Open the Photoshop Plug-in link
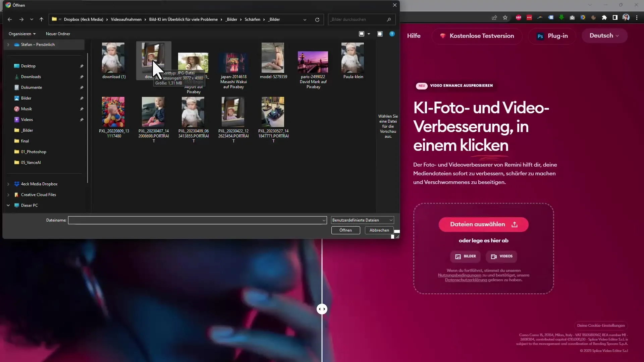 (x=552, y=36)
